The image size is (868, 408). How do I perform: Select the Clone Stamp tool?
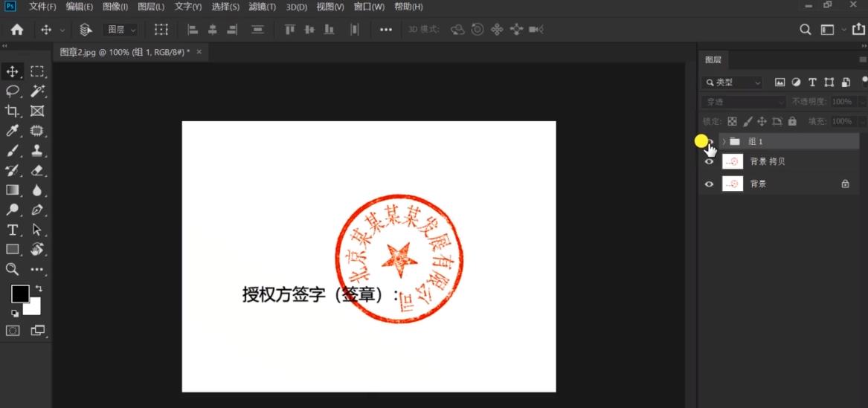37,150
